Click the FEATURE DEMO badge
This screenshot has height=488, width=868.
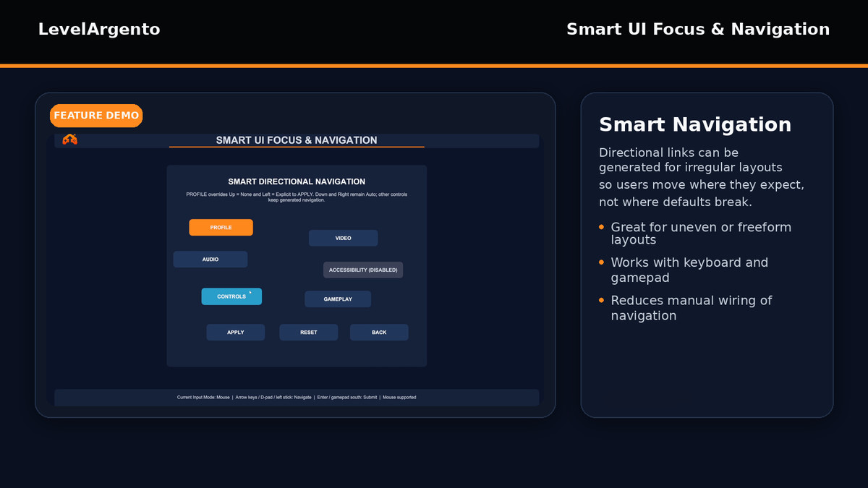[x=96, y=116]
